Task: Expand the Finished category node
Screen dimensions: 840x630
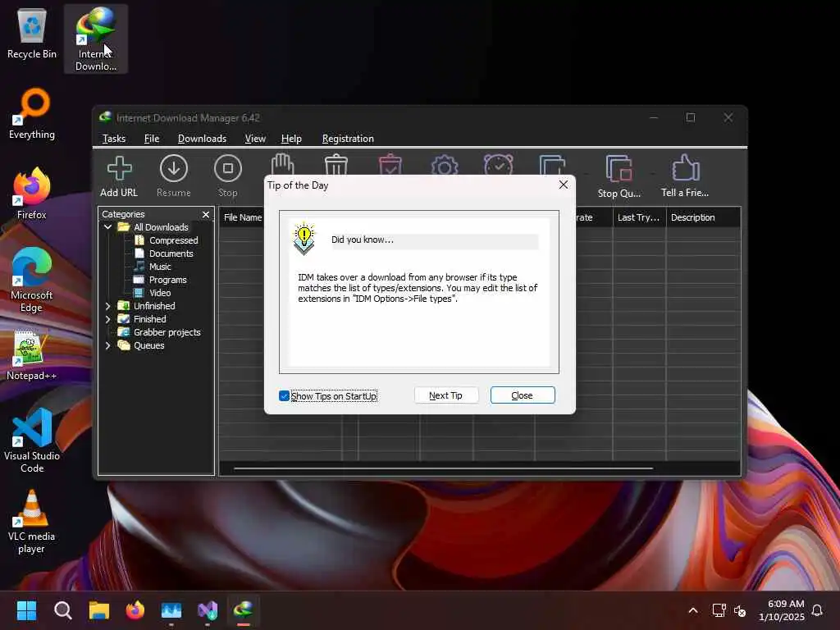Action: pyautogui.click(x=107, y=319)
